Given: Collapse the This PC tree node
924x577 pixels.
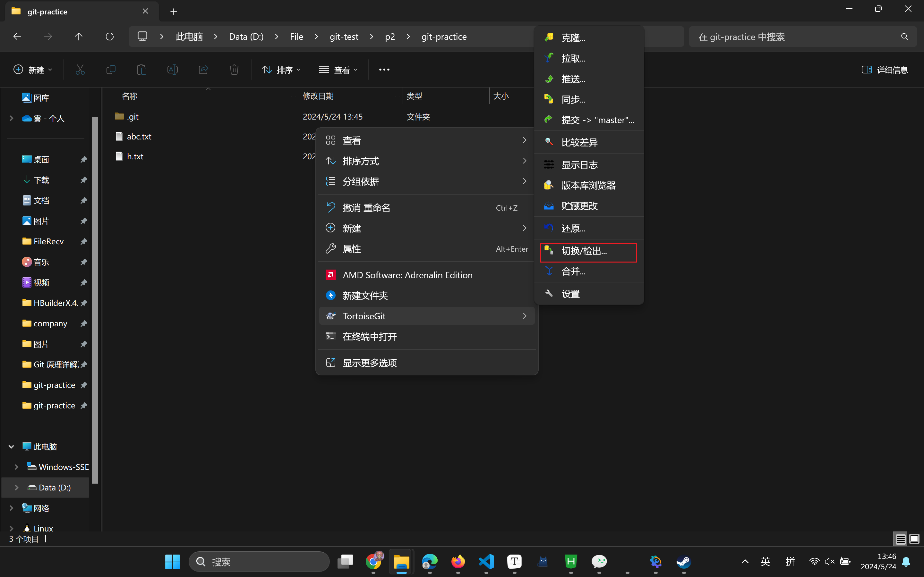Looking at the screenshot, I should [12, 447].
